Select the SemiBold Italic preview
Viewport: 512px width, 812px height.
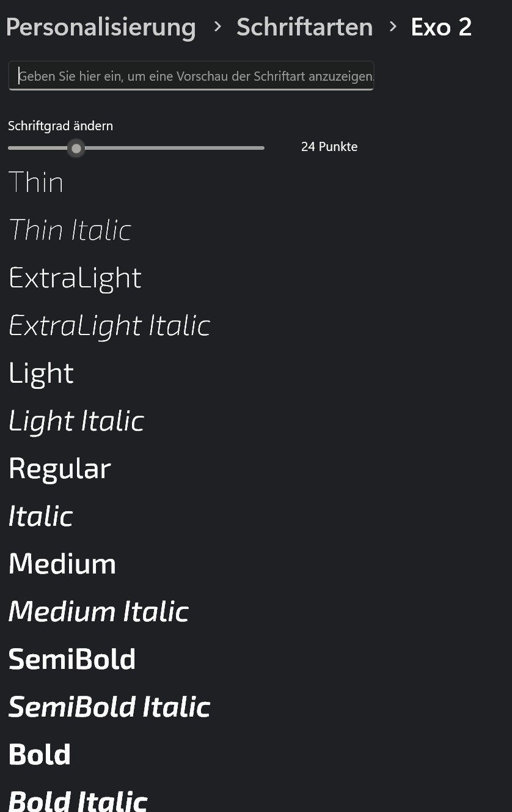click(x=109, y=706)
